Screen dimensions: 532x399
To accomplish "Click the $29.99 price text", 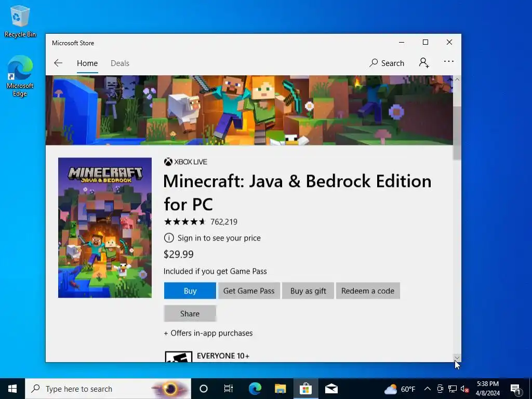I will point(179,254).
